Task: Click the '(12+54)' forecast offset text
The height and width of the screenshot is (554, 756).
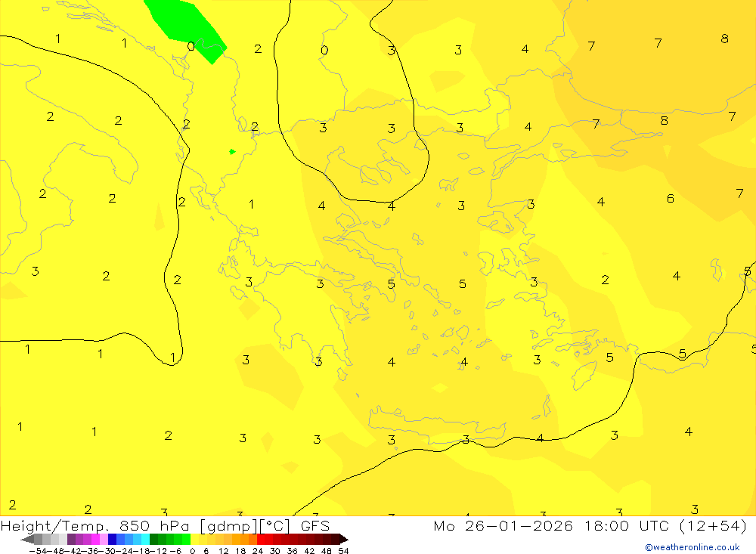Action: (x=713, y=525)
